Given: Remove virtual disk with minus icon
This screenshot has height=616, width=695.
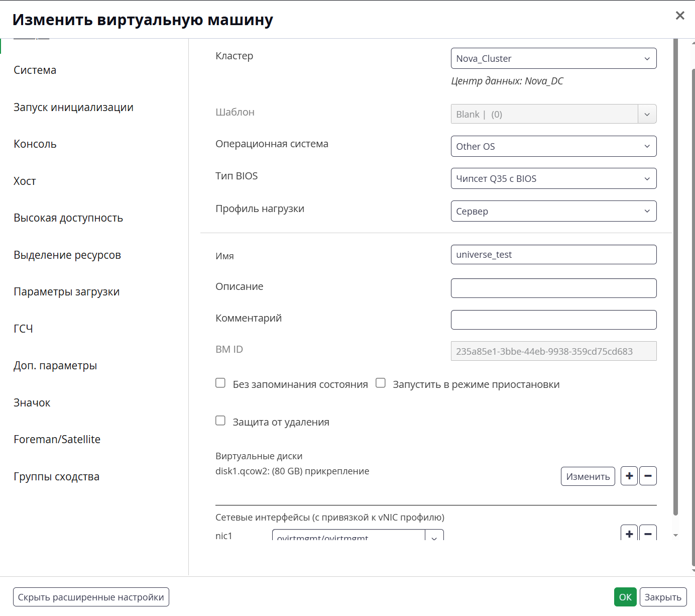Looking at the screenshot, I should [648, 476].
